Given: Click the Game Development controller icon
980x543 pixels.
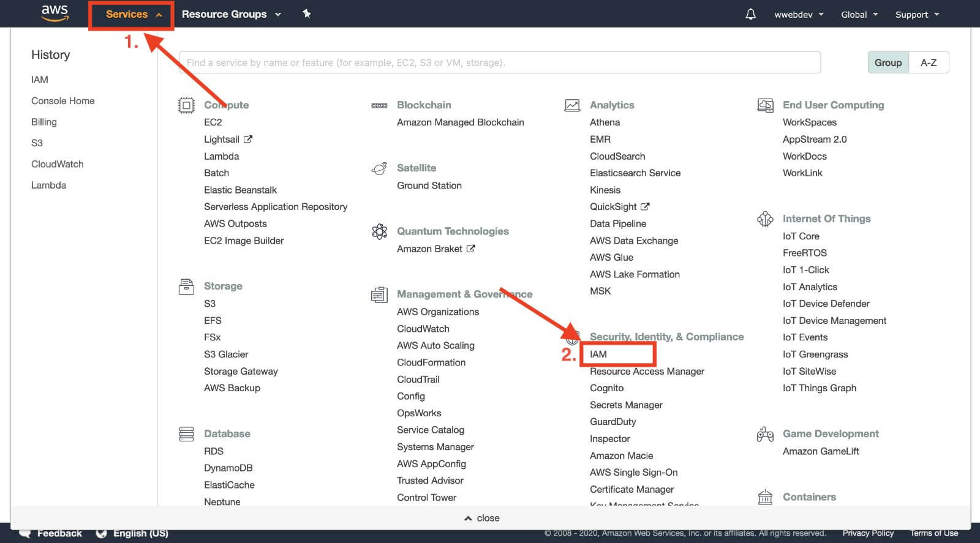Looking at the screenshot, I should pyautogui.click(x=765, y=434).
